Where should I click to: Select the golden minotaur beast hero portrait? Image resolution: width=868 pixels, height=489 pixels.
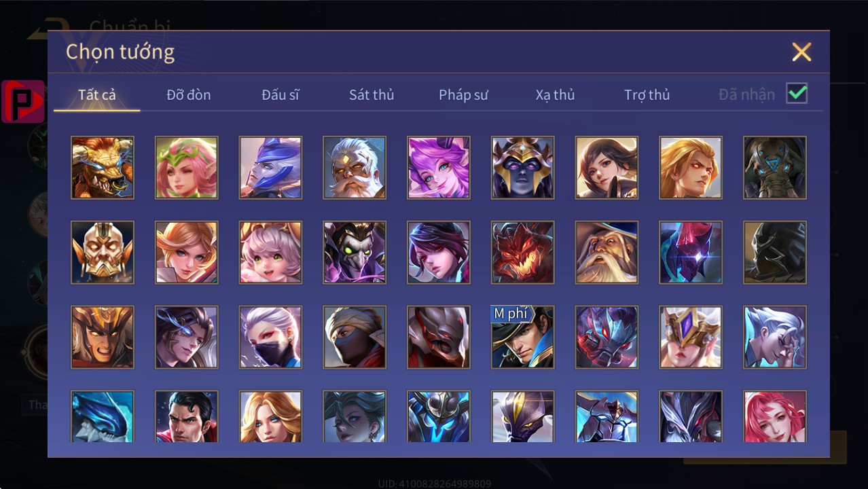click(103, 168)
